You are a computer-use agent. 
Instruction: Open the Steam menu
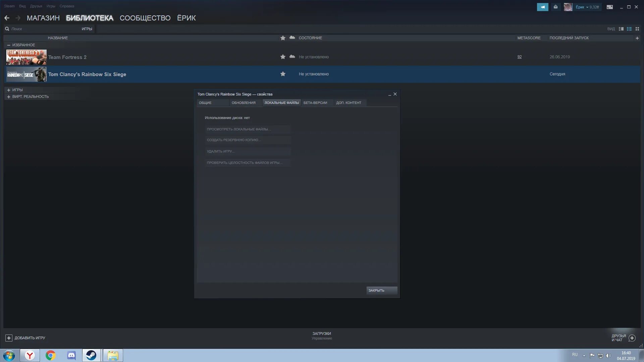click(x=9, y=6)
